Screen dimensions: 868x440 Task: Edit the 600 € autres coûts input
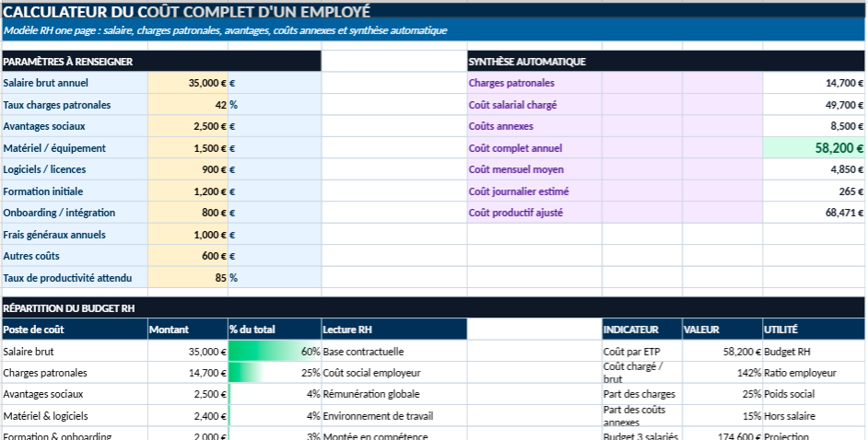pos(188,256)
